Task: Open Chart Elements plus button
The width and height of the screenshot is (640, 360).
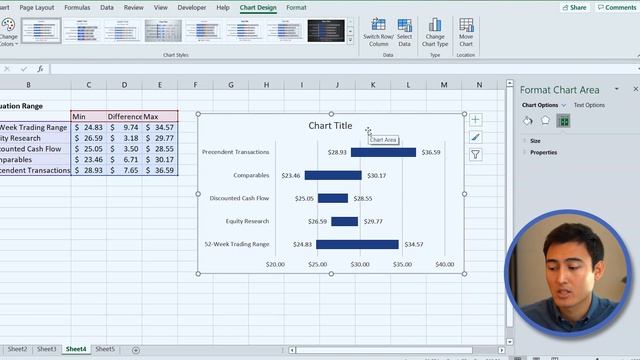Action: tap(476, 120)
